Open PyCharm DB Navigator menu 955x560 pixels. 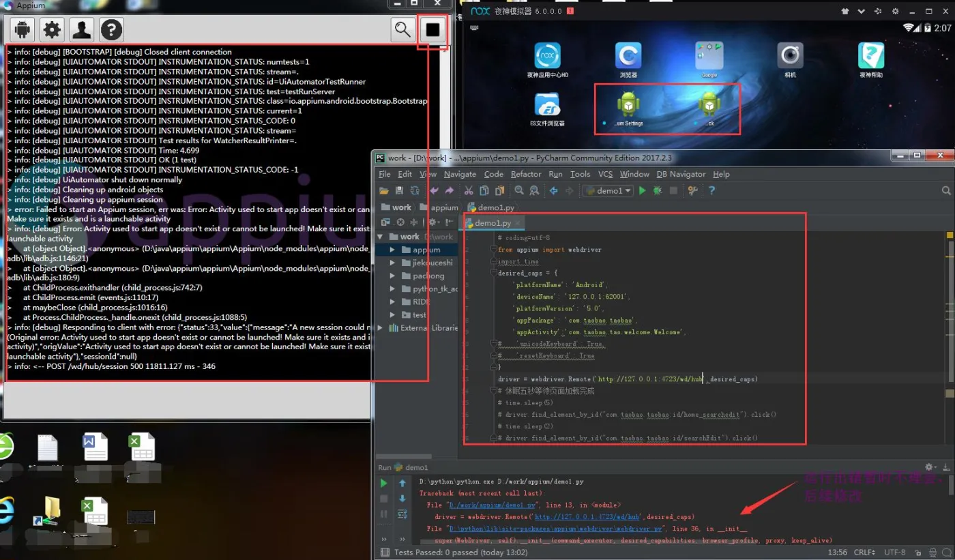point(681,174)
